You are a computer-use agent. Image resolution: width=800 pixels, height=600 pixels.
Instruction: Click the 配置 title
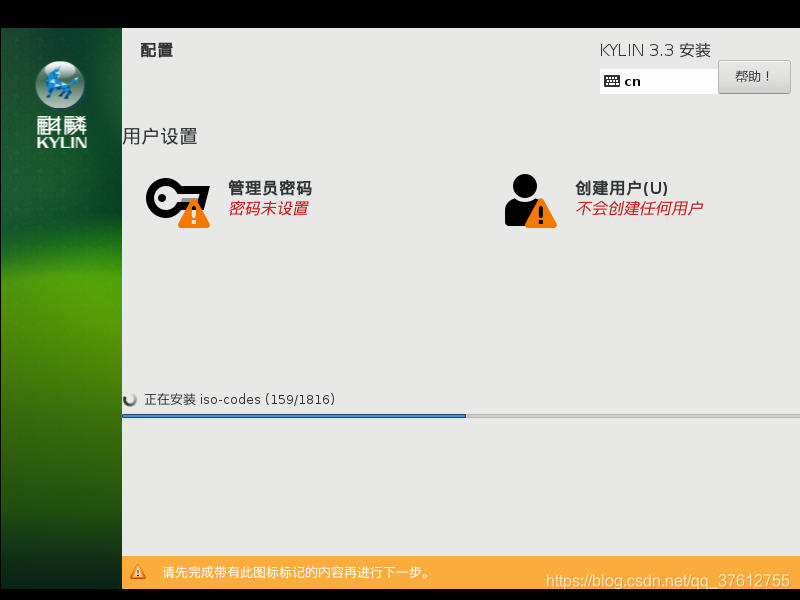(157, 50)
